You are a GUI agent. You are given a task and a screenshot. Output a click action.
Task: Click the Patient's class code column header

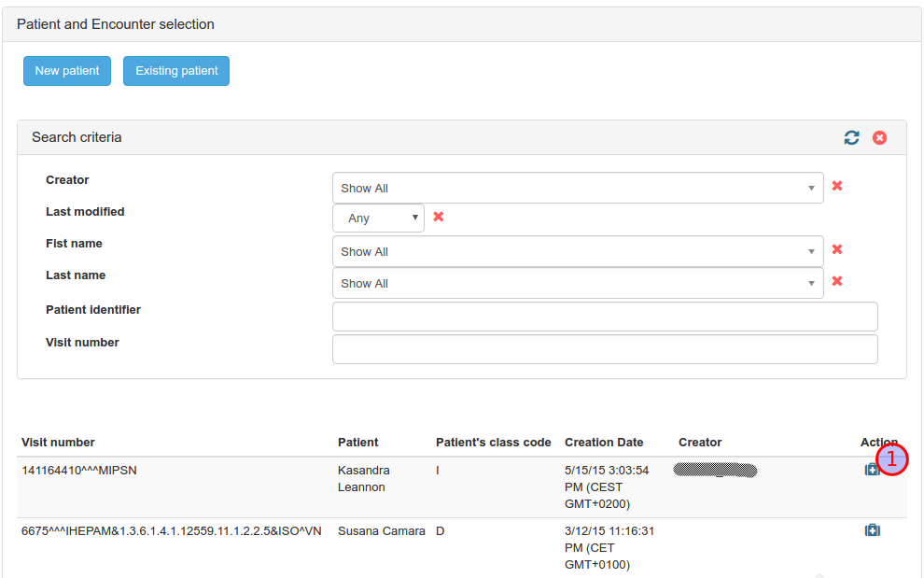(x=493, y=443)
